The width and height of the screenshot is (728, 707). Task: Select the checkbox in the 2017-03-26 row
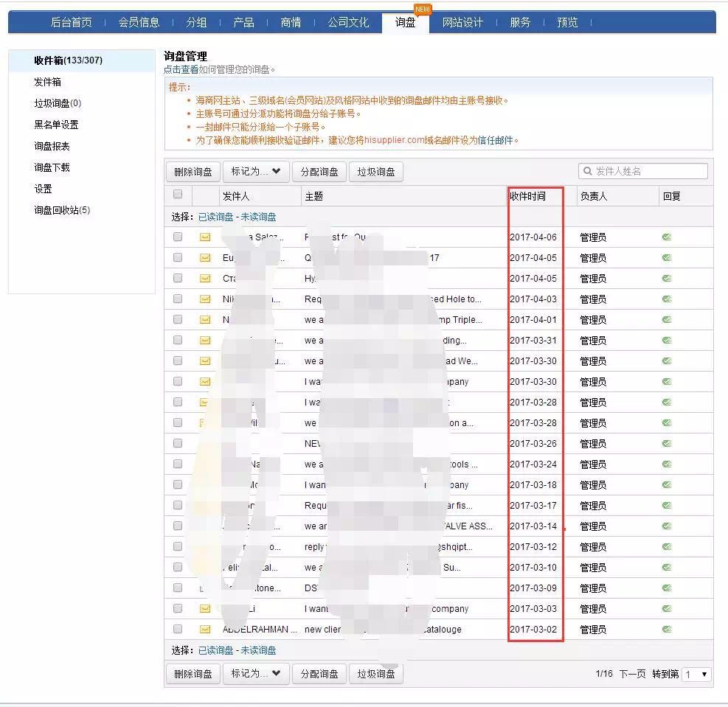(178, 444)
